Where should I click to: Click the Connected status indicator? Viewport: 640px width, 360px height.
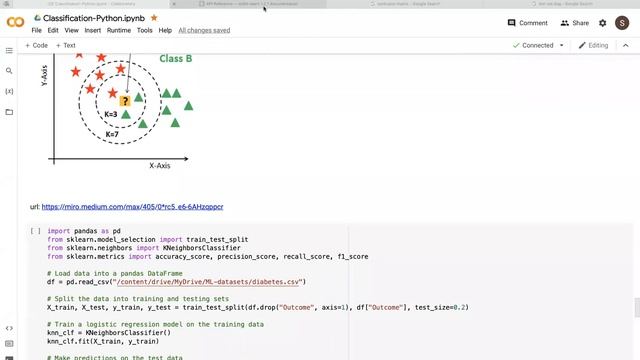(533, 45)
